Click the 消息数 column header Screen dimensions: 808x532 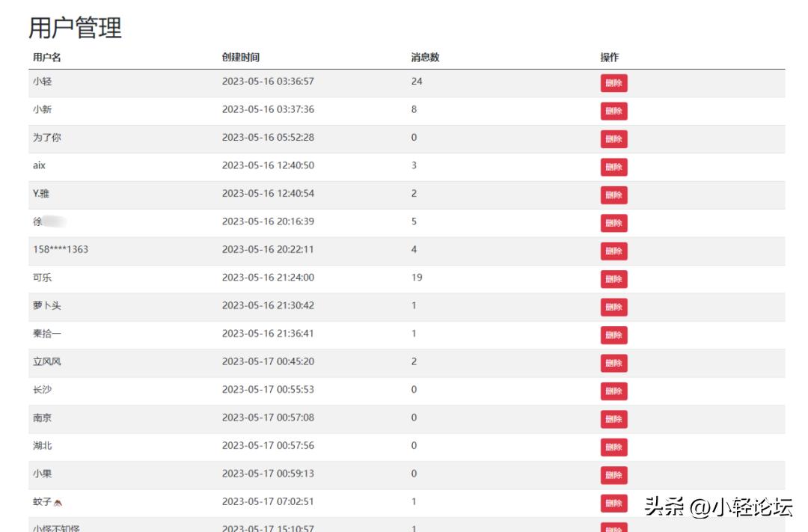(x=425, y=58)
